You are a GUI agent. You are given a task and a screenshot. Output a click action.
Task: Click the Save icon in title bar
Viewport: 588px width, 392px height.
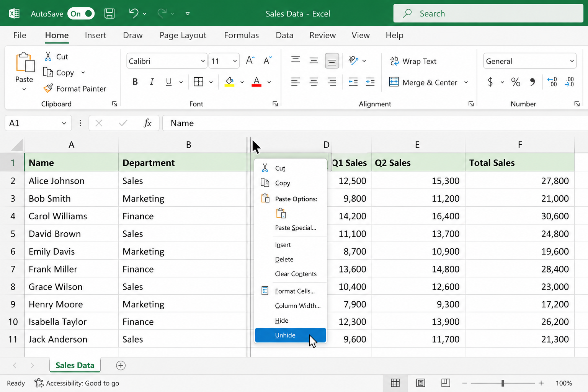(109, 14)
